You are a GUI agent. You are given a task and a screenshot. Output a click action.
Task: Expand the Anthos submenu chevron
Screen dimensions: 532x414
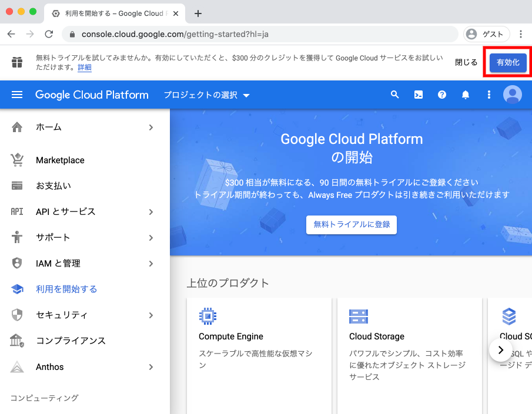tap(151, 367)
